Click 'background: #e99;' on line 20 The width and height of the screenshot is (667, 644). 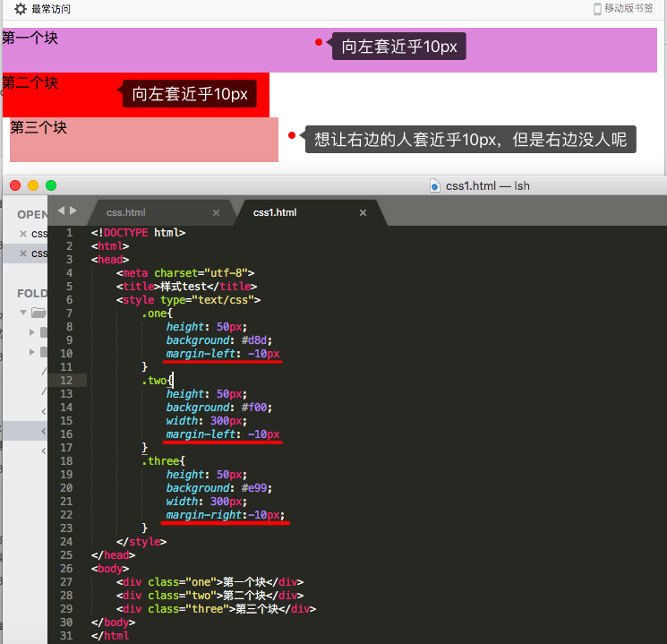click(219, 488)
